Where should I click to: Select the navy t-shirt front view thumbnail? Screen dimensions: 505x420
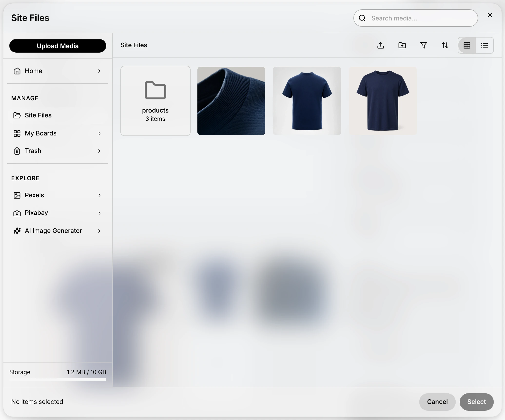click(383, 101)
